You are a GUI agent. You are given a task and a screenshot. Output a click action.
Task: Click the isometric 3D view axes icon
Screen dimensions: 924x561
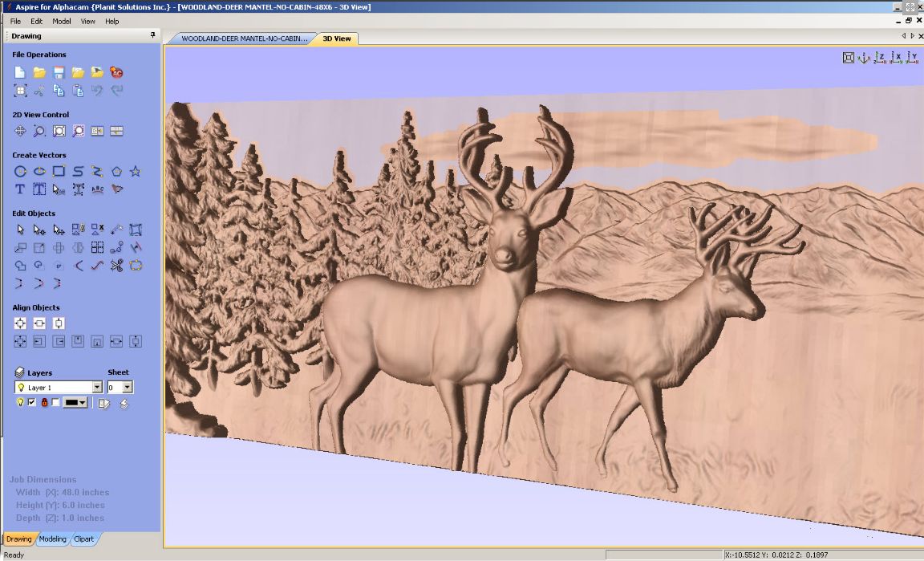864,57
